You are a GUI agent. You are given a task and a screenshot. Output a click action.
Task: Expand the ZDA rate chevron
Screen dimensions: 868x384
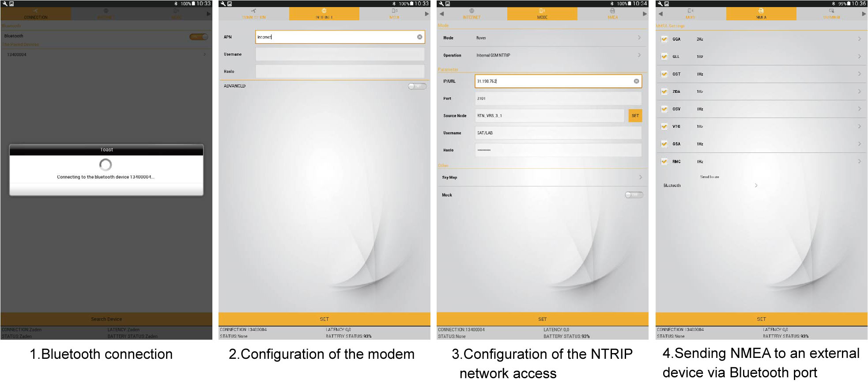click(x=860, y=91)
